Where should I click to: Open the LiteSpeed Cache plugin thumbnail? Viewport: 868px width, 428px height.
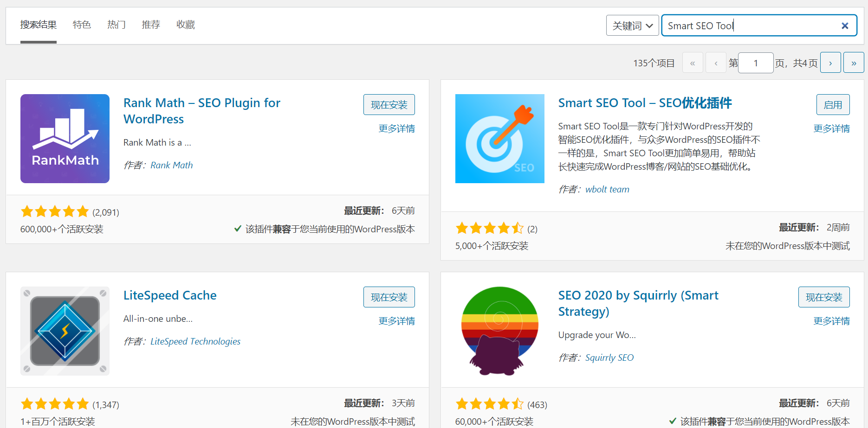pyautogui.click(x=65, y=331)
